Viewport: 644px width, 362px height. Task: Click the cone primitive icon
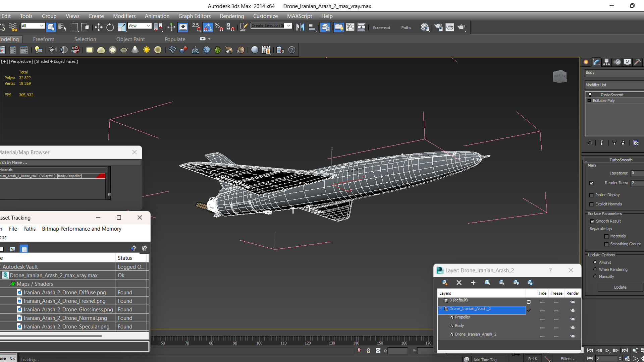point(135,50)
